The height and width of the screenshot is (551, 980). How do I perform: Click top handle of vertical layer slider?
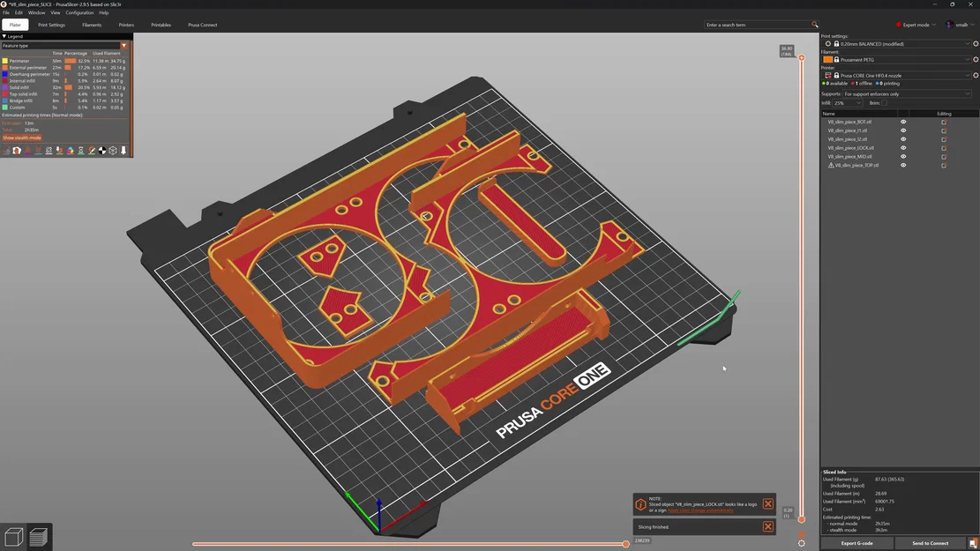point(801,57)
